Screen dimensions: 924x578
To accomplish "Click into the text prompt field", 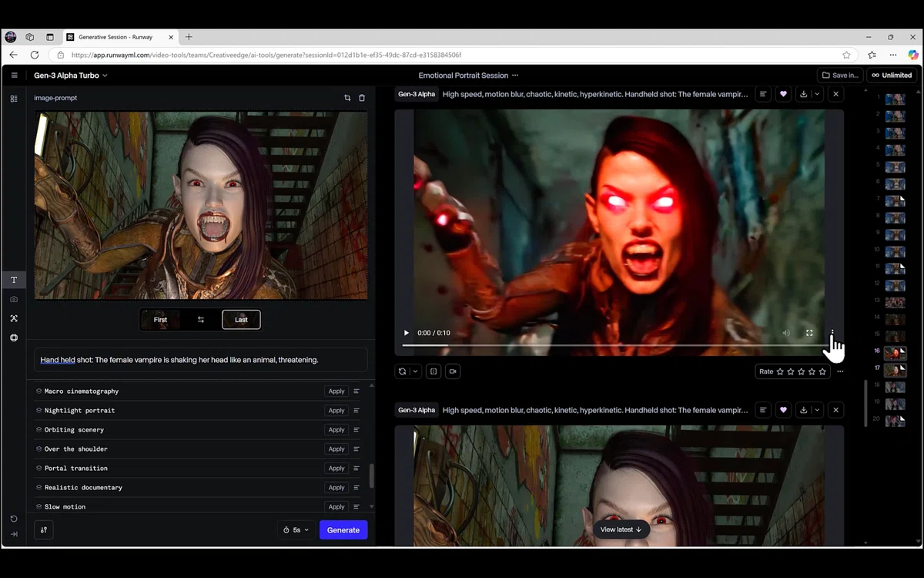I will click(x=200, y=360).
